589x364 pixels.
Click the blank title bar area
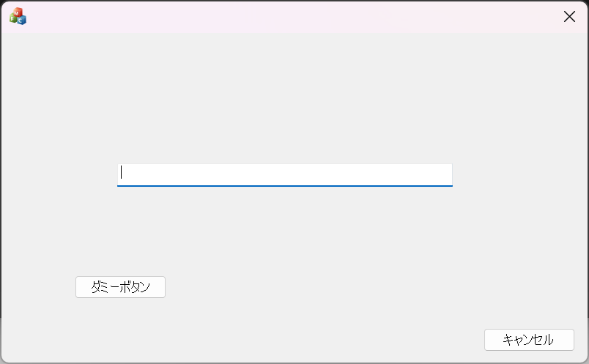click(x=293, y=16)
